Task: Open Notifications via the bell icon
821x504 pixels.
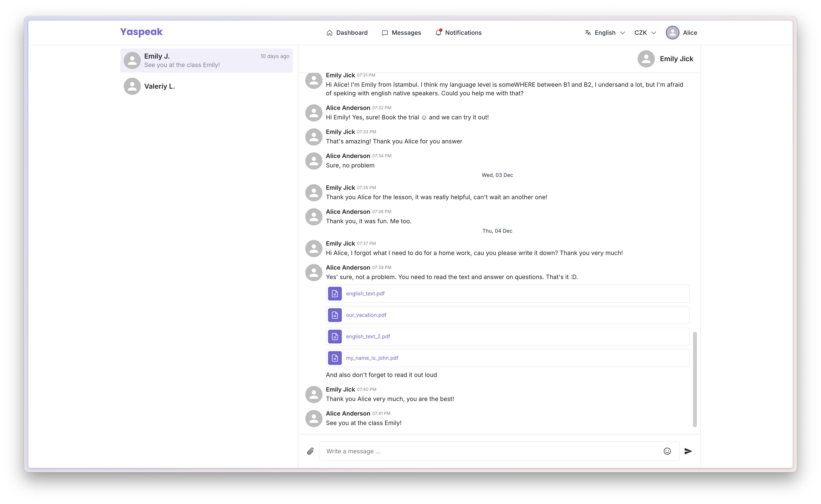Action: [438, 32]
